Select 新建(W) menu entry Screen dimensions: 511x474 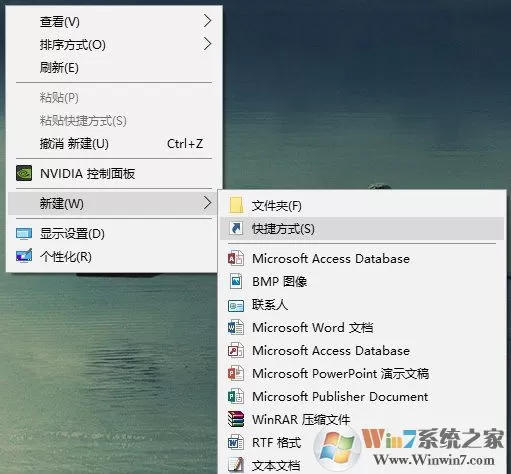pos(114,203)
